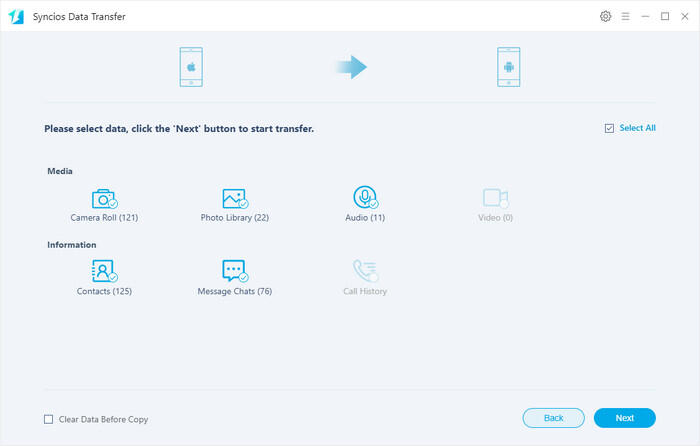Click the Message Chats (76) label
Image resolution: width=700 pixels, height=446 pixels.
coord(234,291)
